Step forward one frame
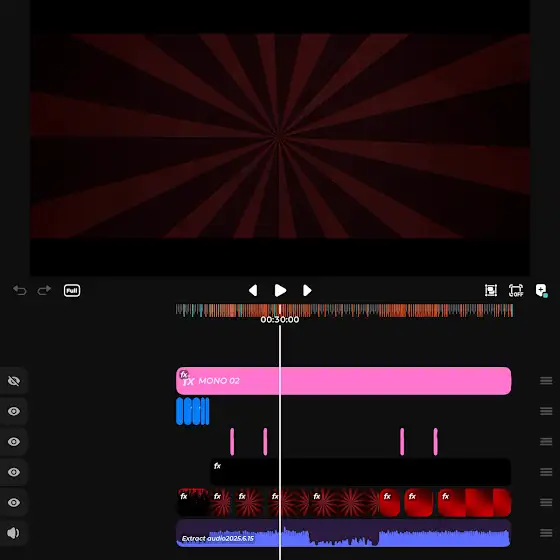 point(307,290)
